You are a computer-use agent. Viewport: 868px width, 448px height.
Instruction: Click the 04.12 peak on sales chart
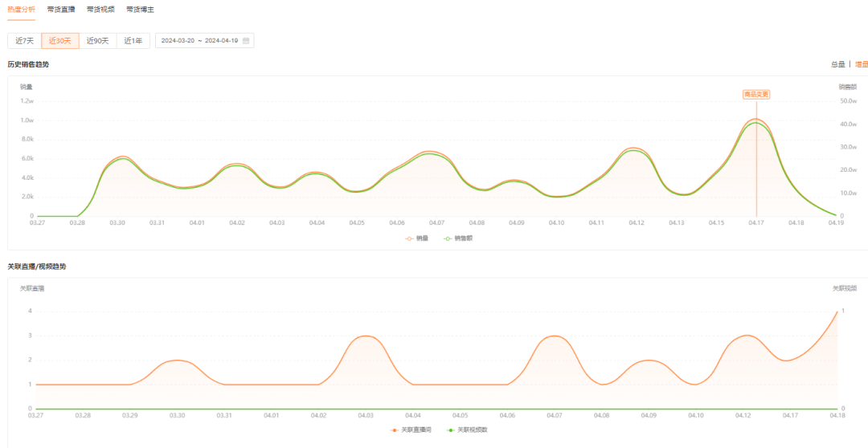click(x=636, y=149)
